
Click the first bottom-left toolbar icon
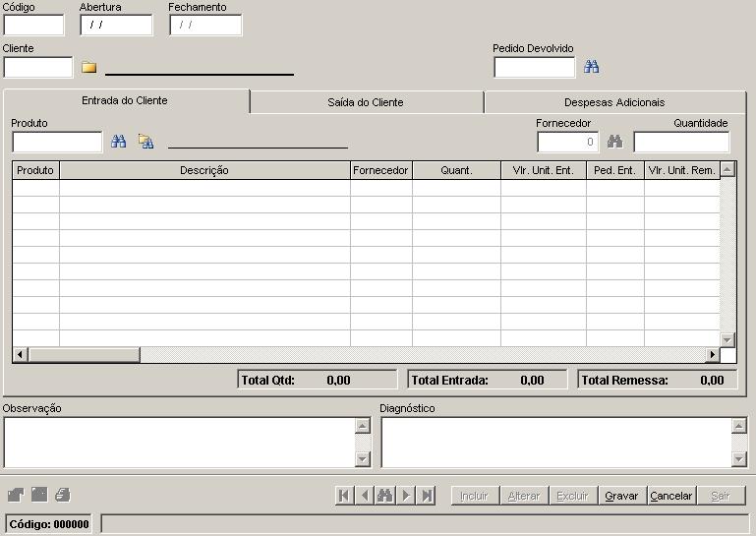click(16, 495)
